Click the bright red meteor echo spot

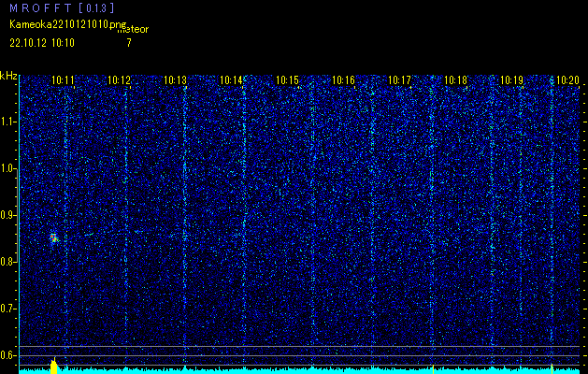coord(54,237)
